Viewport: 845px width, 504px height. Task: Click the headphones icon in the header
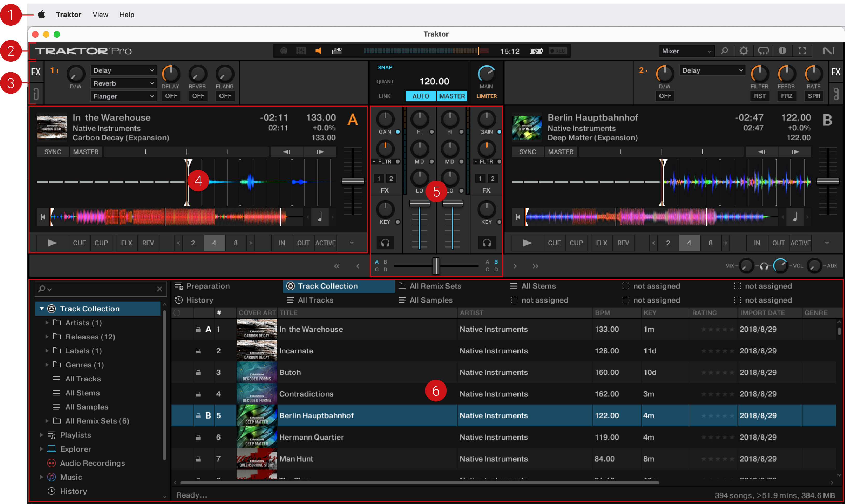point(763,51)
